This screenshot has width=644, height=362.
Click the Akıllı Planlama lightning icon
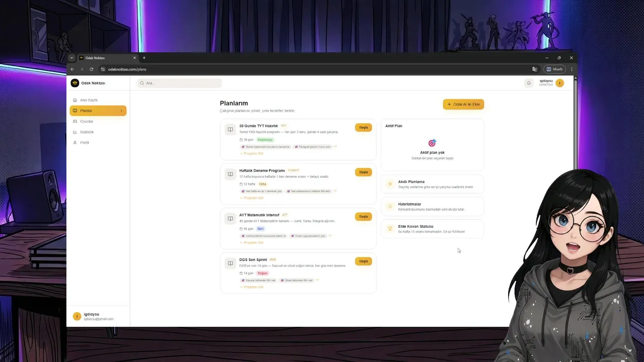click(390, 184)
